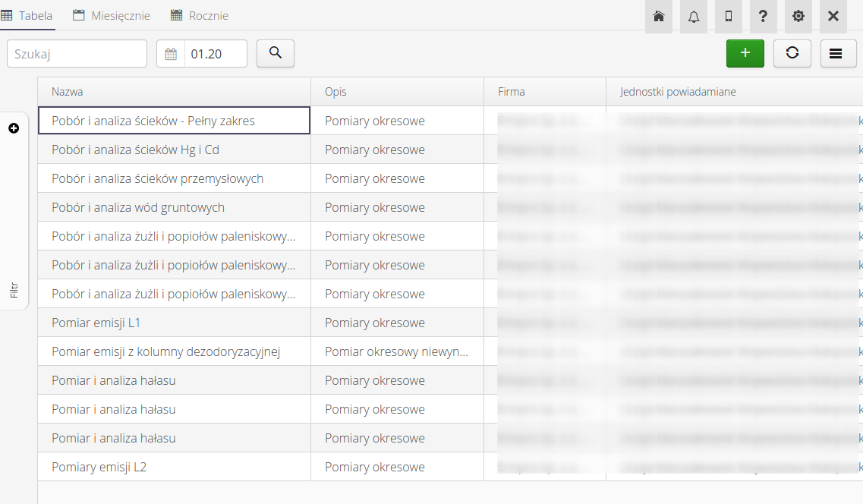863x504 pixels.
Task: Open the notifications bell
Action: click(x=694, y=17)
